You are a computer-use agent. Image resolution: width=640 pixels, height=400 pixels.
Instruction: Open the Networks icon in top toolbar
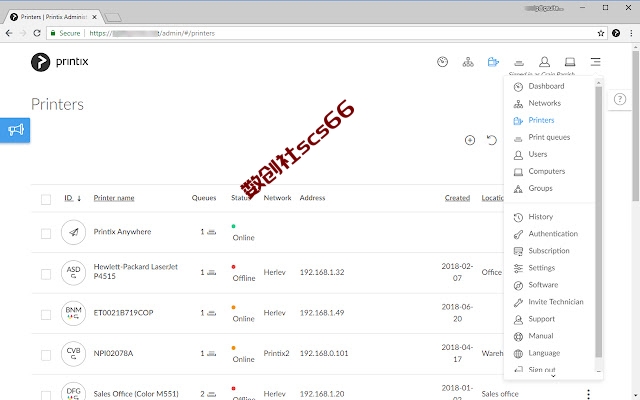(x=468, y=62)
